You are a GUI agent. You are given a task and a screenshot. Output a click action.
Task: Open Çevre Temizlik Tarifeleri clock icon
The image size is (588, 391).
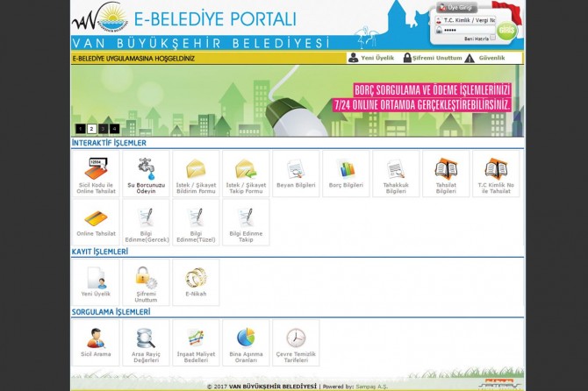[296, 338]
